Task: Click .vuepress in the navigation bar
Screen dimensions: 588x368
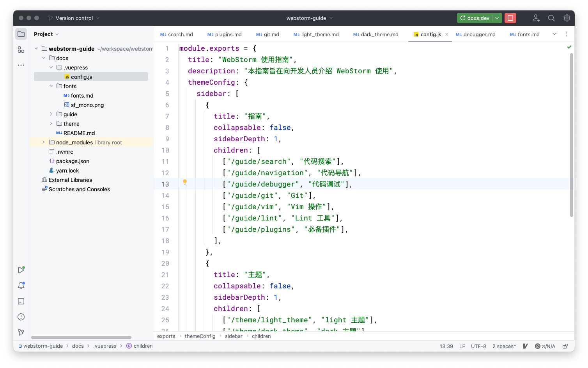Action: (105, 346)
